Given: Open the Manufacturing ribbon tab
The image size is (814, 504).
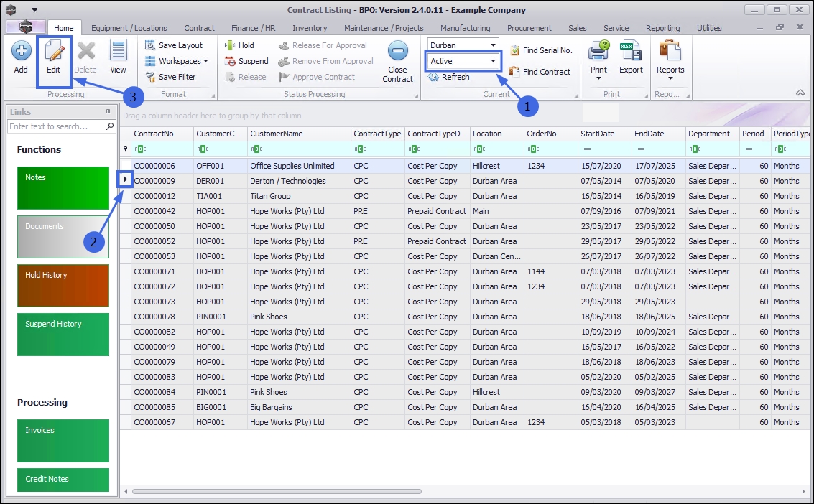Looking at the screenshot, I should tap(465, 28).
